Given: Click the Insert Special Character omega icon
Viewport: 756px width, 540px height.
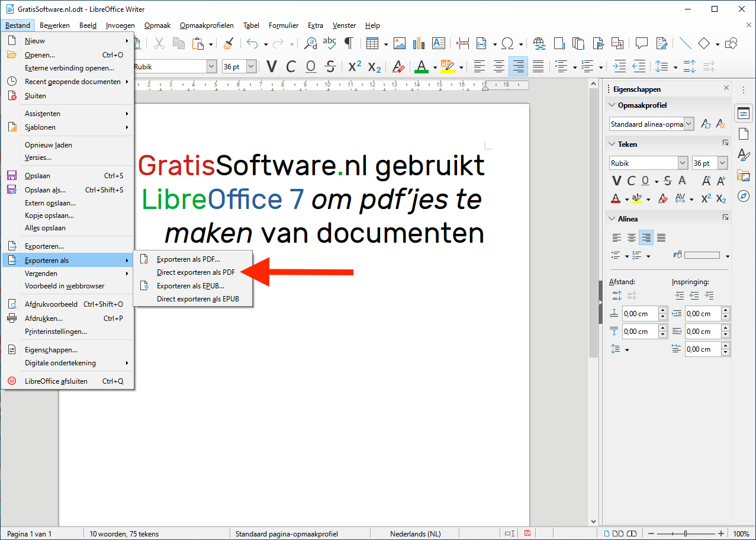Looking at the screenshot, I should (x=507, y=43).
